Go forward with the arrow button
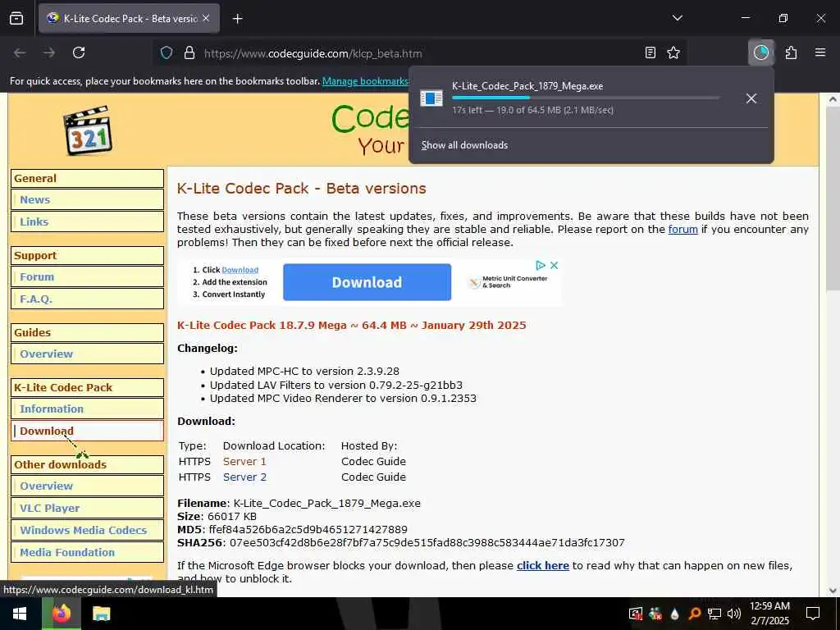Viewport: 840px width, 630px height. (x=49, y=52)
